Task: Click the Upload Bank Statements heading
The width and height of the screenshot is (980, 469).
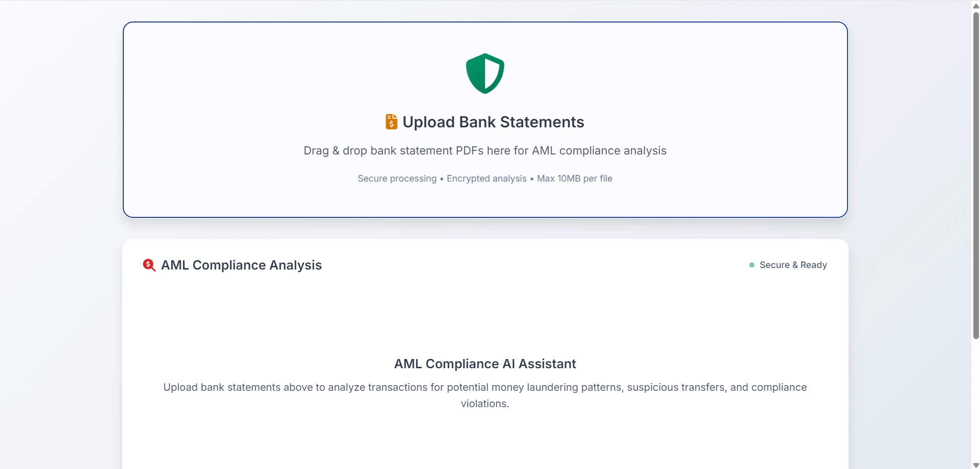Action: click(x=493, y=122)
